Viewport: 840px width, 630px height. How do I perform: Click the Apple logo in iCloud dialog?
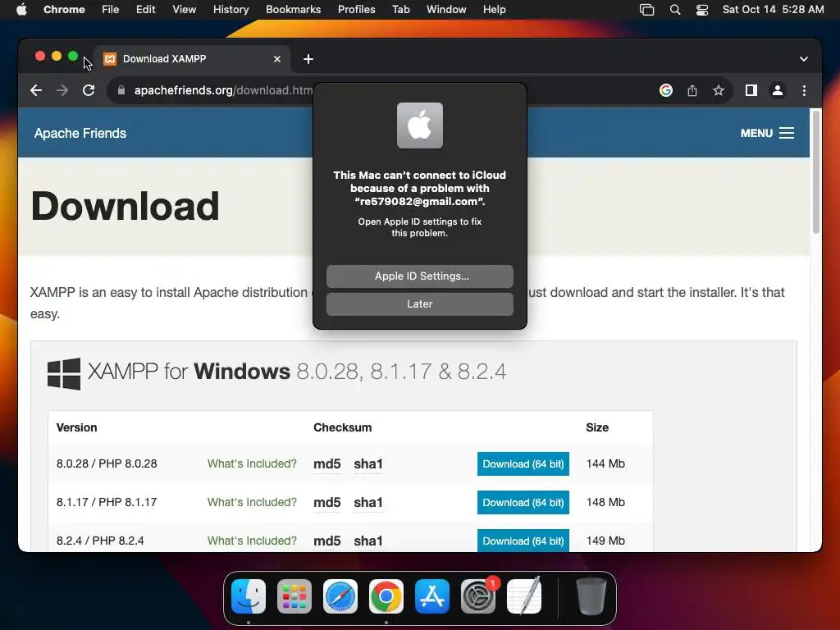(x=420, y=126)
